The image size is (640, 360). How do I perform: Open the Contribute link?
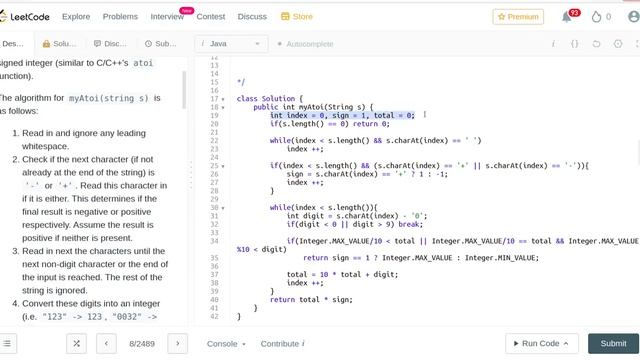[282, 344]
